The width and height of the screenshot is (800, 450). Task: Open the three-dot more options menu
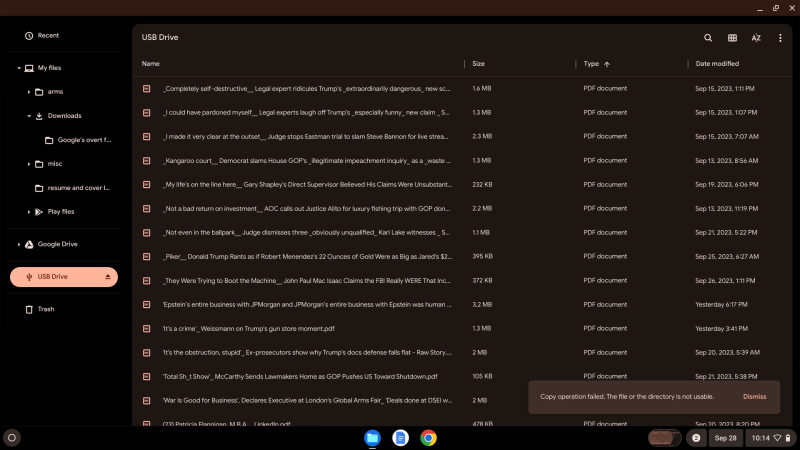[x=780, y=38]
